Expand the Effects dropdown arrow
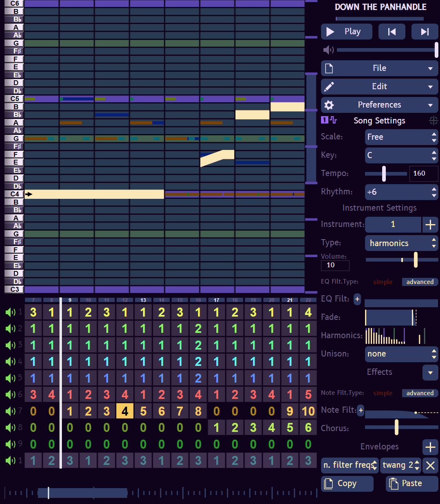This screenshot has width=440, height=504. [x=430, y=372]
